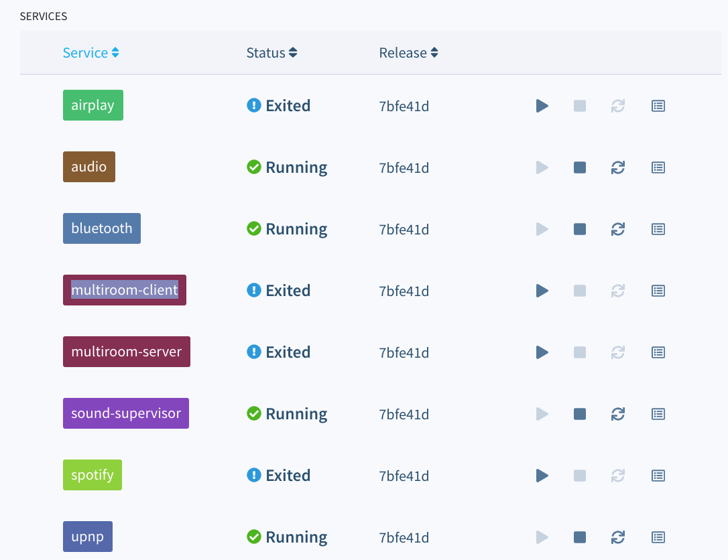Show logs for bluetooth service

tap(658, 229)
